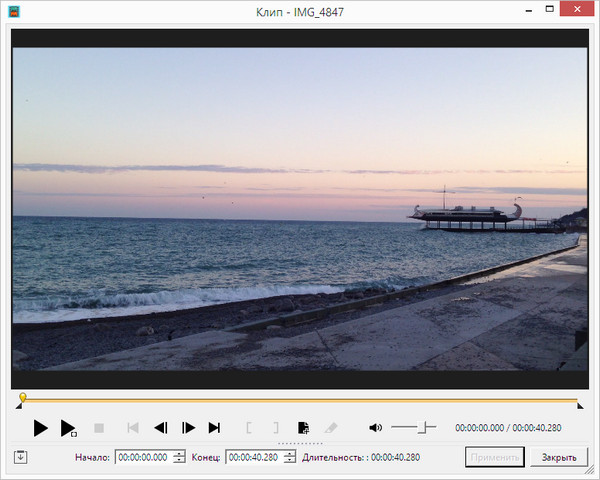Step forward one frame

click(188, 428)
